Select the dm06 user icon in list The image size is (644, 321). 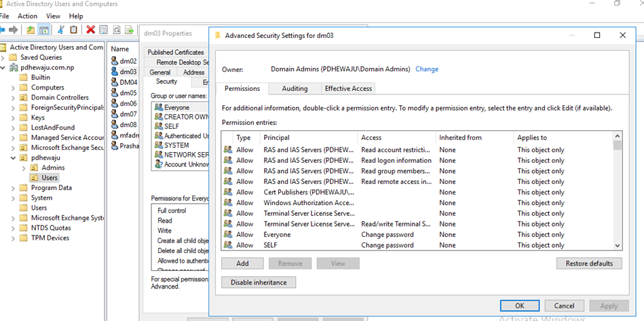point(115,103)
